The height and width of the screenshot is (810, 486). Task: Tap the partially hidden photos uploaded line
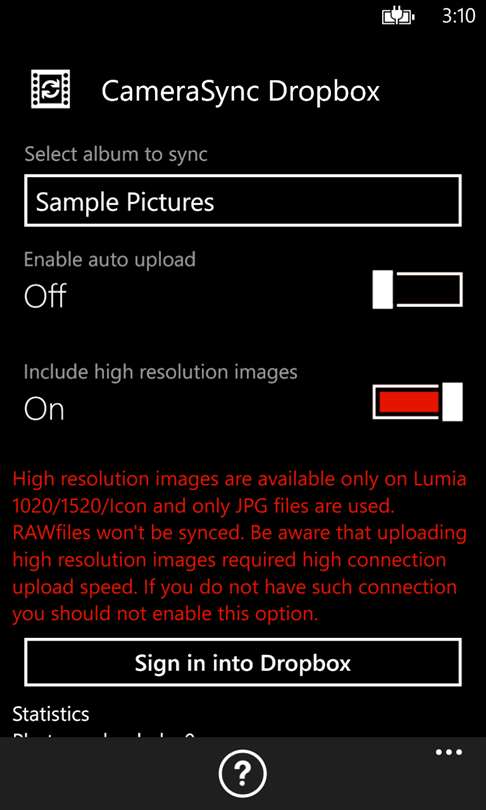pyautogui.click(x=103, y=735)
